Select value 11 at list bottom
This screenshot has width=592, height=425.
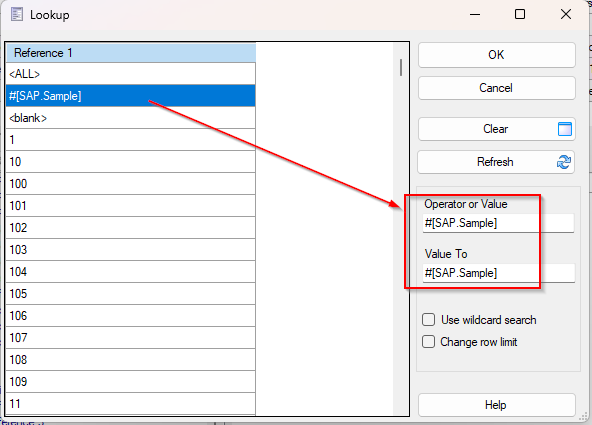click(x=131, y=404)
